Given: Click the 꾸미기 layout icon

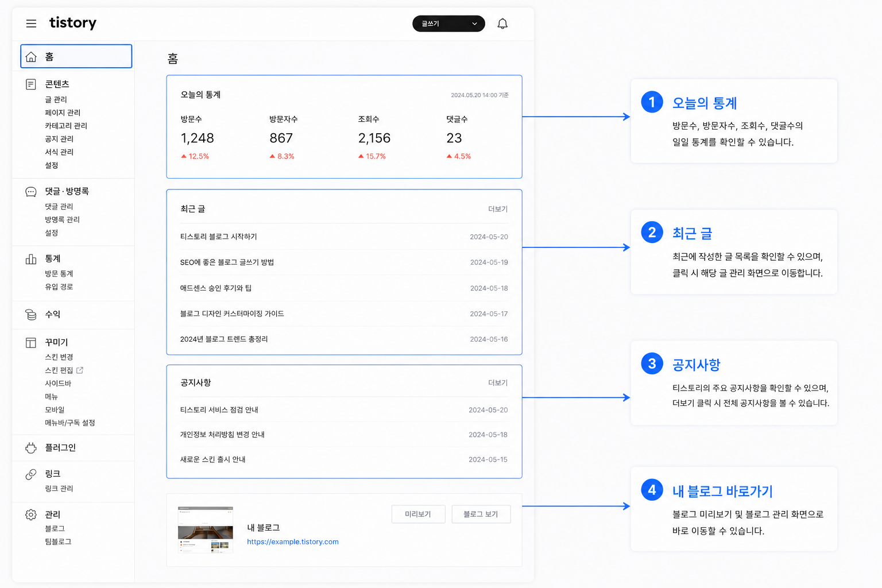Looking at the screenshot, I should [x=31, y=343].
